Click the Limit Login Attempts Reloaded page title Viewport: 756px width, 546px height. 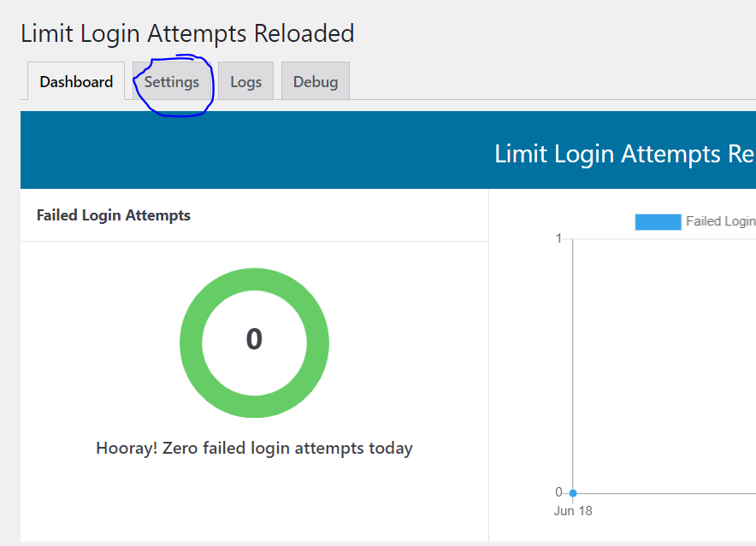coord(187,33)
